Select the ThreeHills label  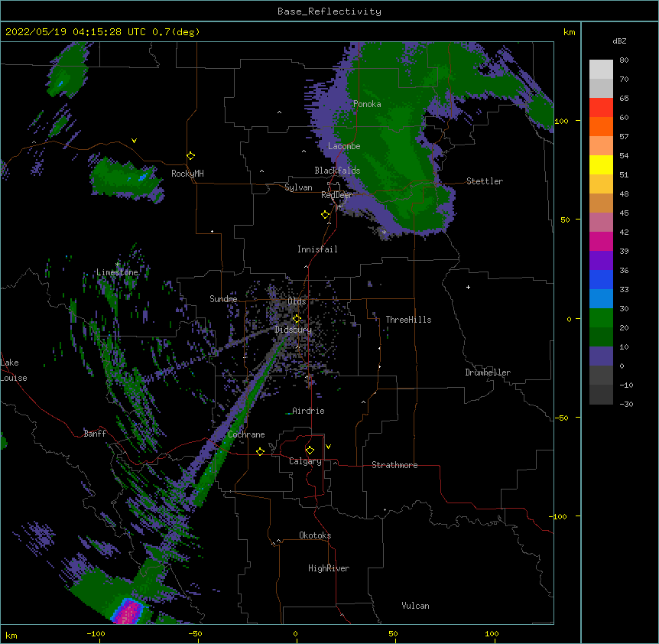point(408,320)
